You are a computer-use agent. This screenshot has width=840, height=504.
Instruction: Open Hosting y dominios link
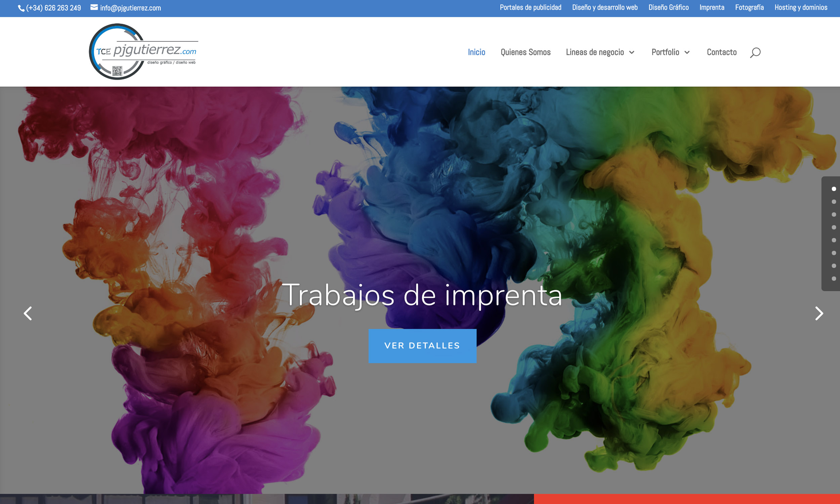801,7
